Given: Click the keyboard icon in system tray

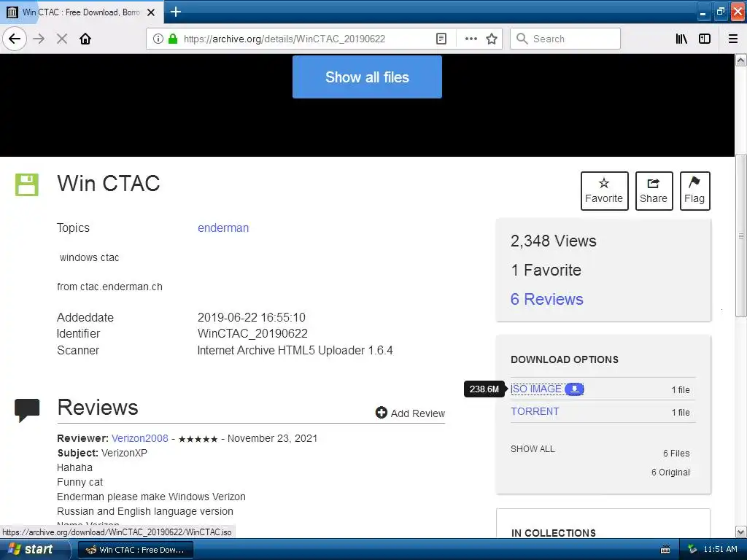Looking at the screenshot, I should coord(665,550).
